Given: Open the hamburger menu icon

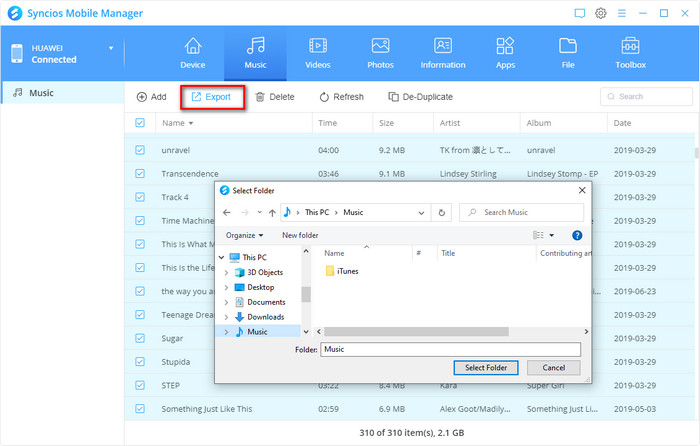Looking at the screenshot, I should coord(621,13).
